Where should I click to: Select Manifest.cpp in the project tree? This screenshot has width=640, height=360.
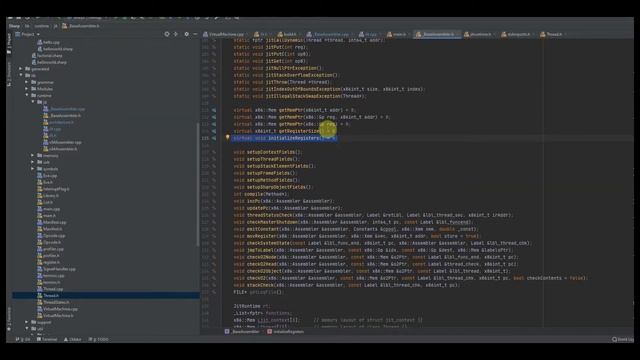coord(52,222)
